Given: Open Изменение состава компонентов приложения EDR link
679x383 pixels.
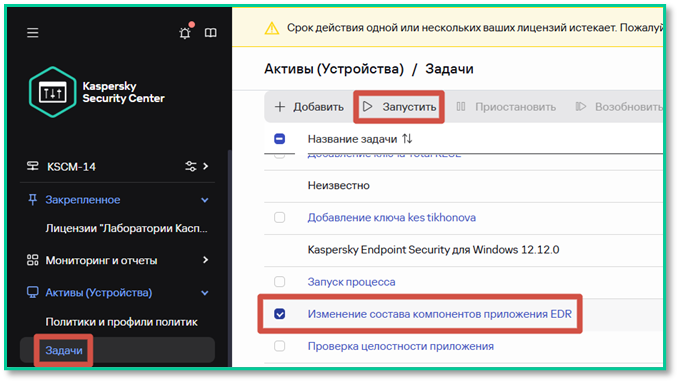Looking at the screenshot, I should 440,314.
